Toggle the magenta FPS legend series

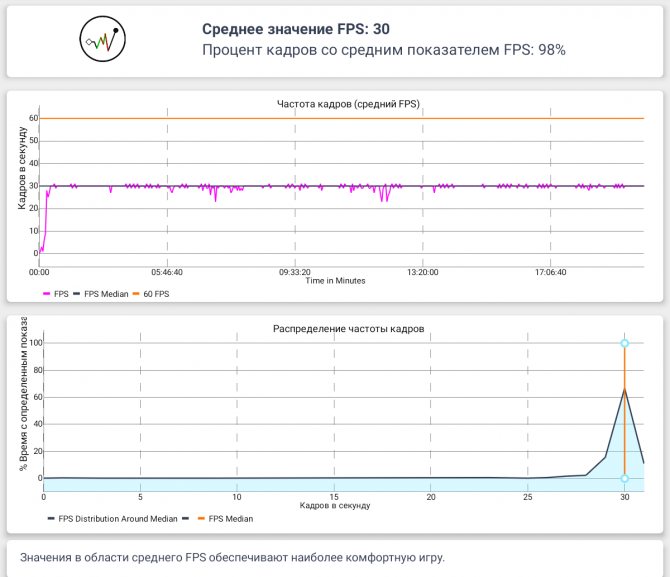(56, 294)
